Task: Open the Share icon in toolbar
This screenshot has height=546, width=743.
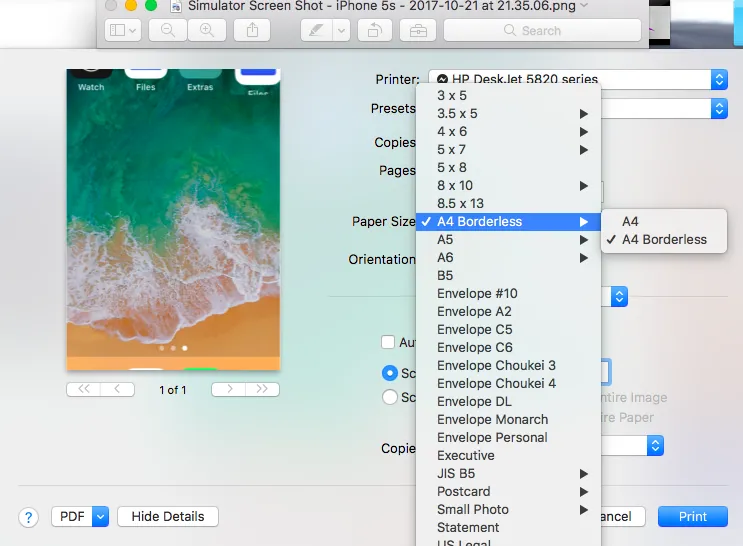Action: click(x=252, y=31)
